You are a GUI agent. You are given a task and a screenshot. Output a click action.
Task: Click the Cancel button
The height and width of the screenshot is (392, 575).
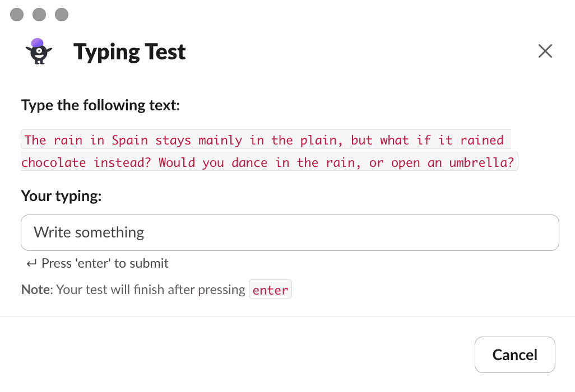[515, 354]
